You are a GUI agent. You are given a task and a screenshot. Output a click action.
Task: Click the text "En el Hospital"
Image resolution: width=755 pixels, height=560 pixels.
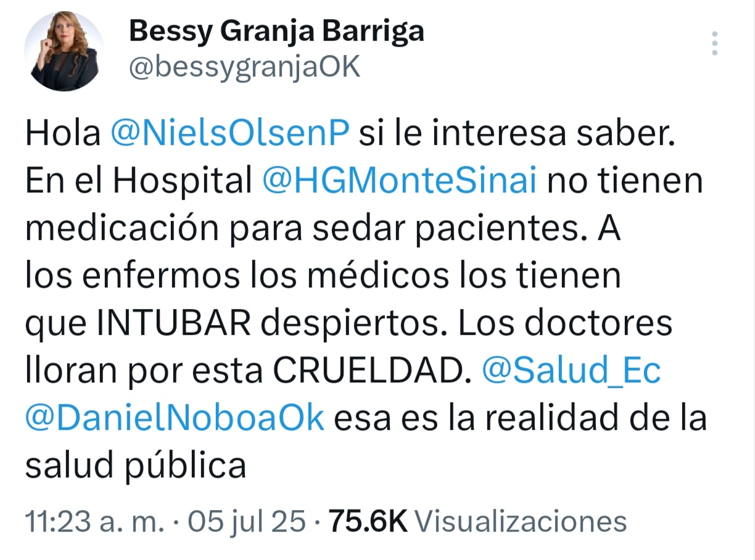pos(138,182)
